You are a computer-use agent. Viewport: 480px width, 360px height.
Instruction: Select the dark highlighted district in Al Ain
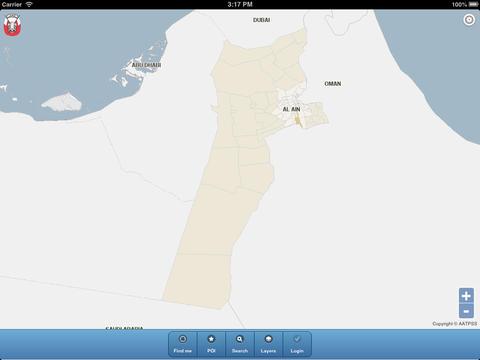pos(298,120)
